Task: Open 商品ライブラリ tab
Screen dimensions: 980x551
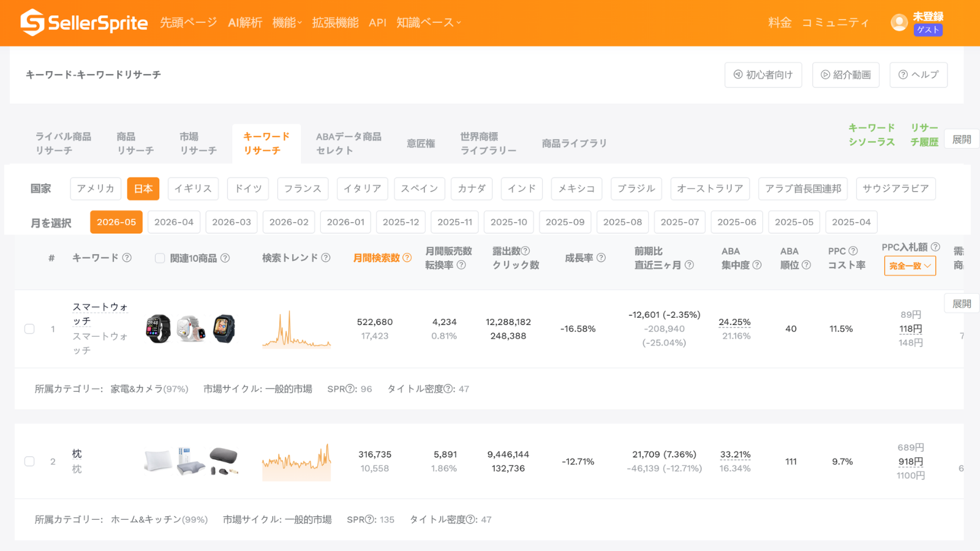Action: [574, 143]
